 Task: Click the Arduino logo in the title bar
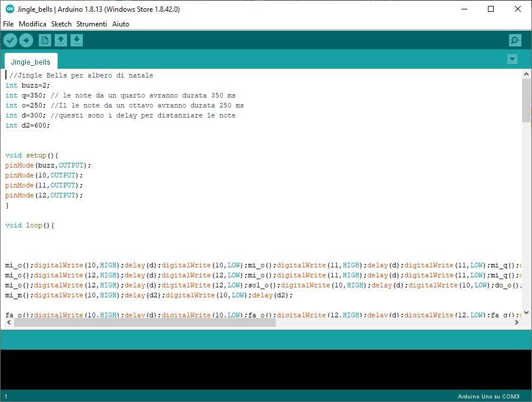tap(10, 9)
